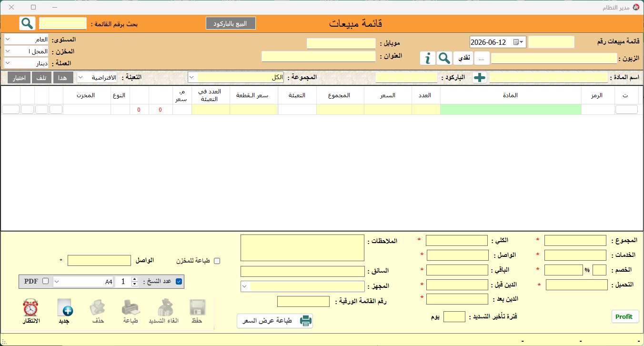
Task: Click the الواصل field near print options
Action: point(99,260)
